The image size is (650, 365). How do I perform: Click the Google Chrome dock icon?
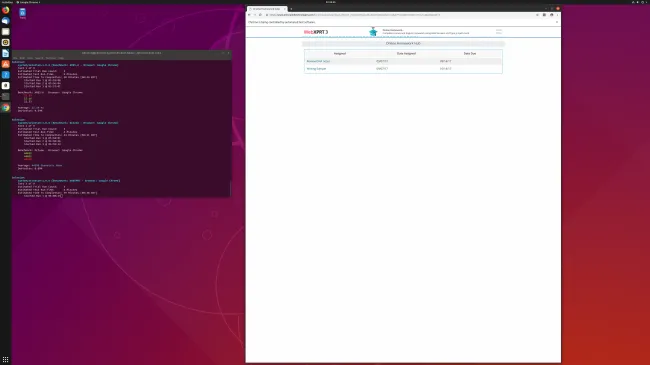[5, 107]
